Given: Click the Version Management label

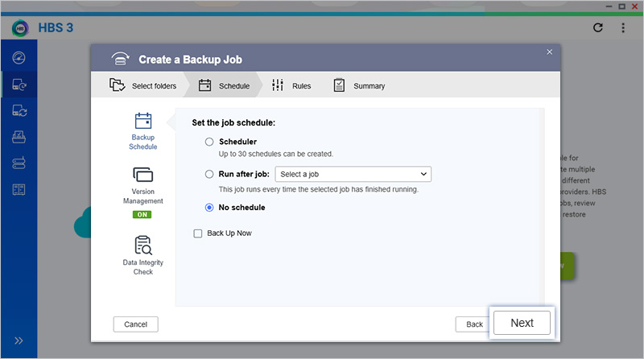Looking at the screenshot, I should pos(143,196).
